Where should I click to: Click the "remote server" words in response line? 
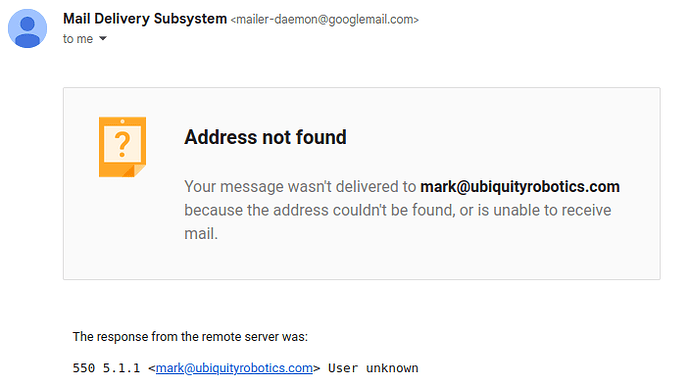239,337
